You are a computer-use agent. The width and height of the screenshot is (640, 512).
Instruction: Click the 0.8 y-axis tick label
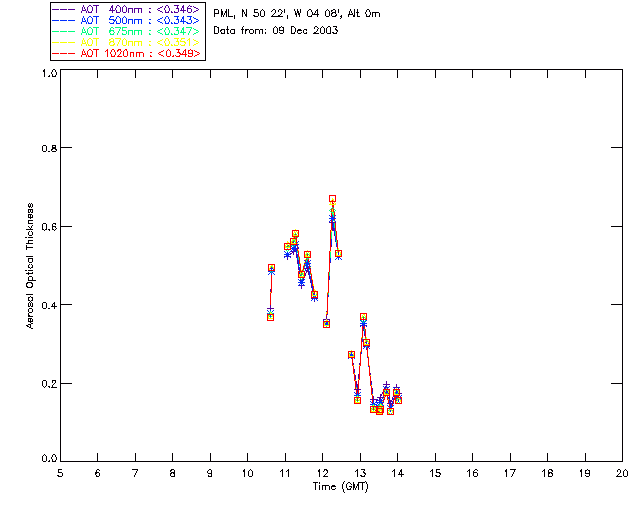pos(49,148)
